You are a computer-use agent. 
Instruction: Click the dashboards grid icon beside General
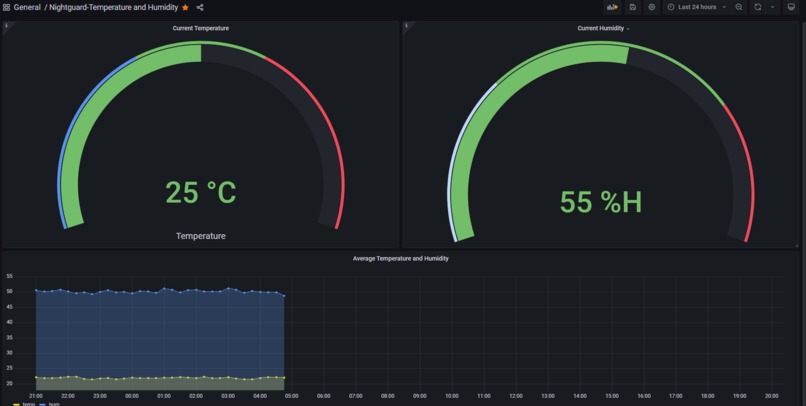(7, 7)
